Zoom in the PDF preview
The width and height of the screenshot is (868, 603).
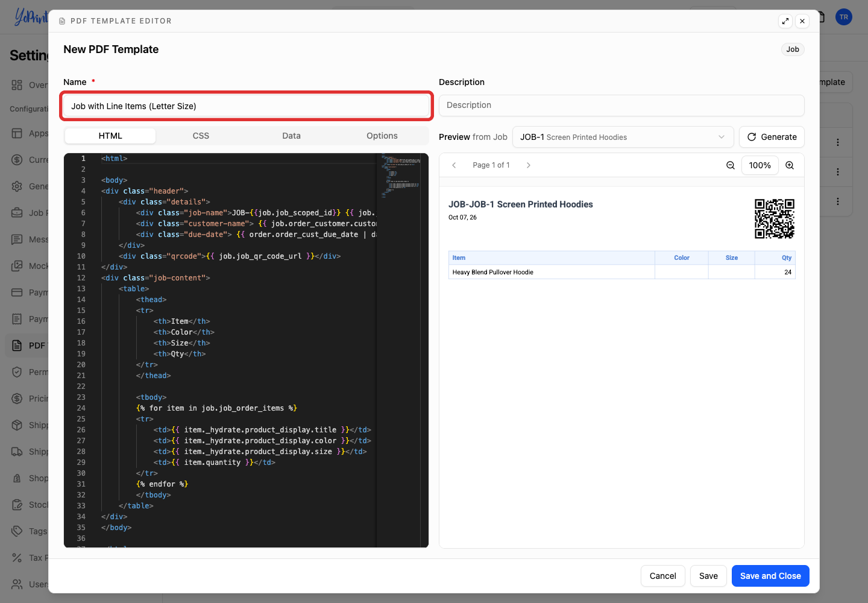coord(790,165)
